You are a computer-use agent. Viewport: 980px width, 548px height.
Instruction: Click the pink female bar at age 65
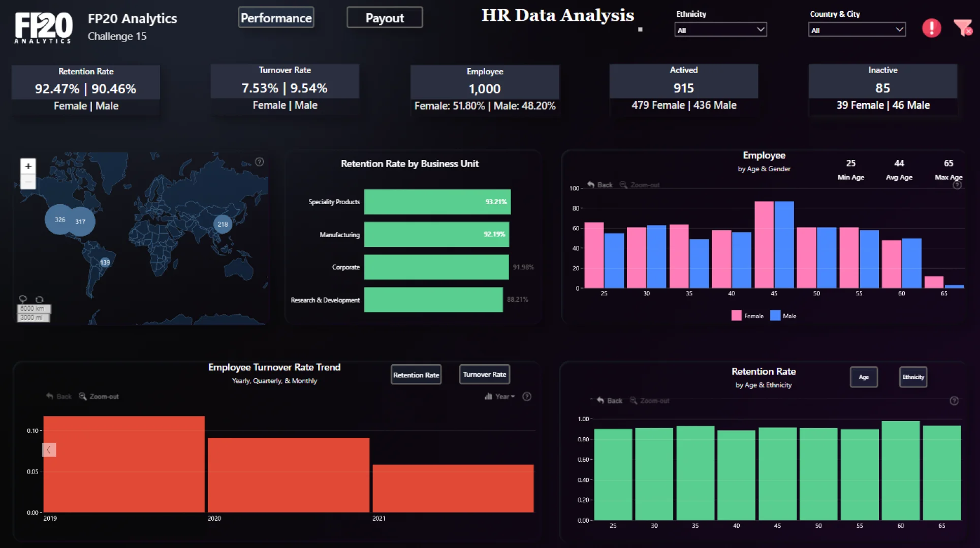click(x=934, y=282)
